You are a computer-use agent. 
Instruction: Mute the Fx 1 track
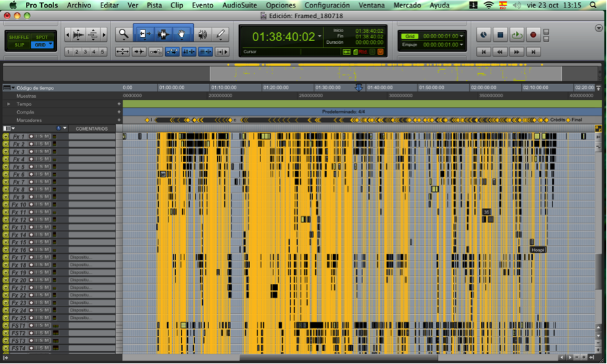pos(47,137)
